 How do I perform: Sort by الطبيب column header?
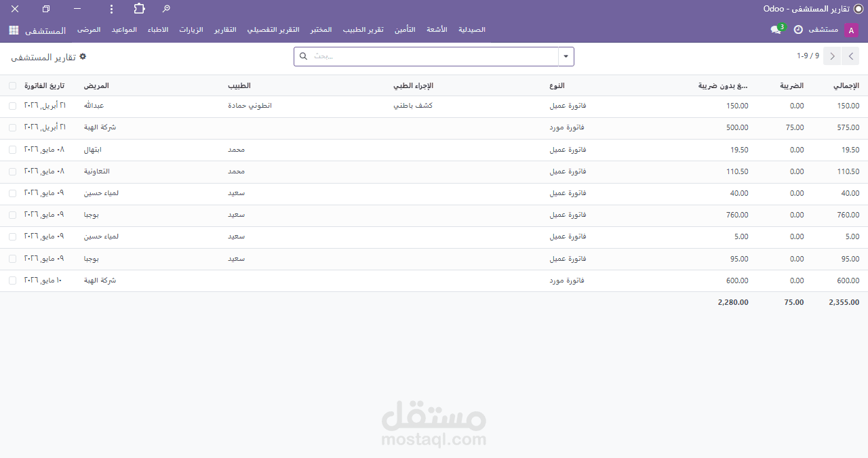coord(239,86)
